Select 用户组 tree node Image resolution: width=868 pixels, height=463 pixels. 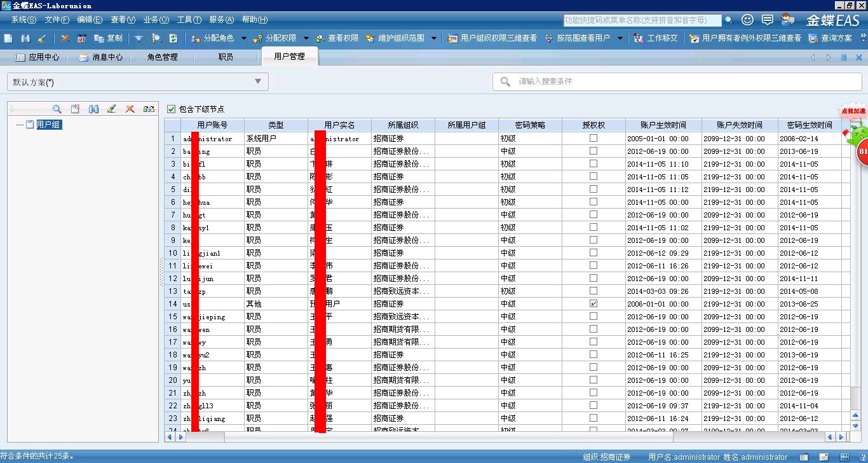tap(48, 125)
